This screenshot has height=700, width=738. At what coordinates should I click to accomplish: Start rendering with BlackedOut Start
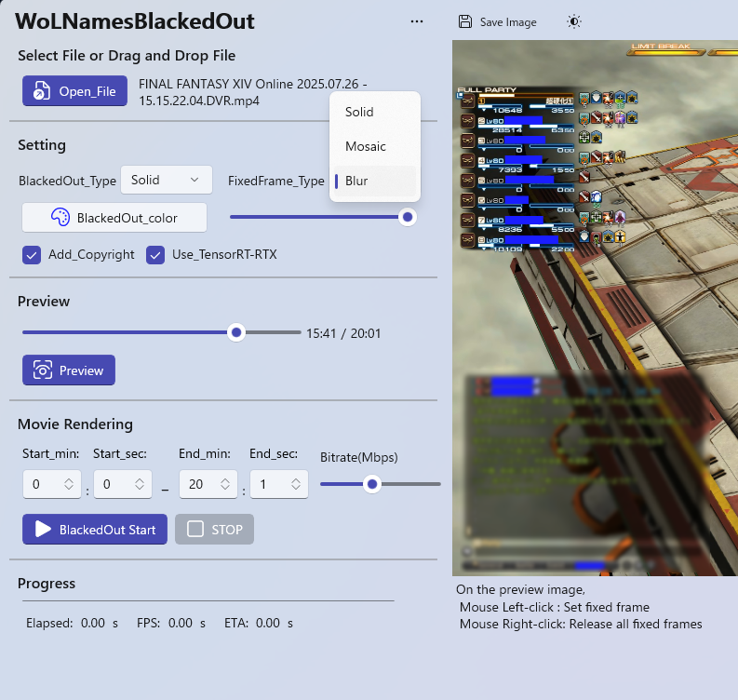[x=95, y=530]
